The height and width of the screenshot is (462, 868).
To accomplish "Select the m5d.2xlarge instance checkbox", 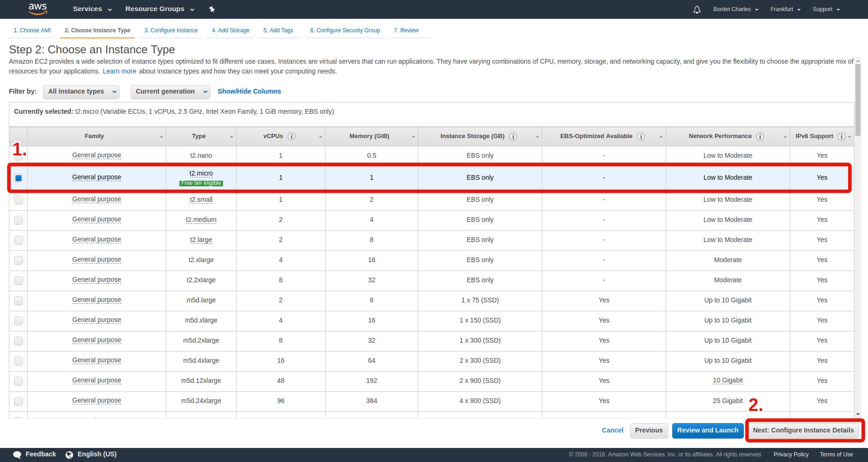I will 18,341.
